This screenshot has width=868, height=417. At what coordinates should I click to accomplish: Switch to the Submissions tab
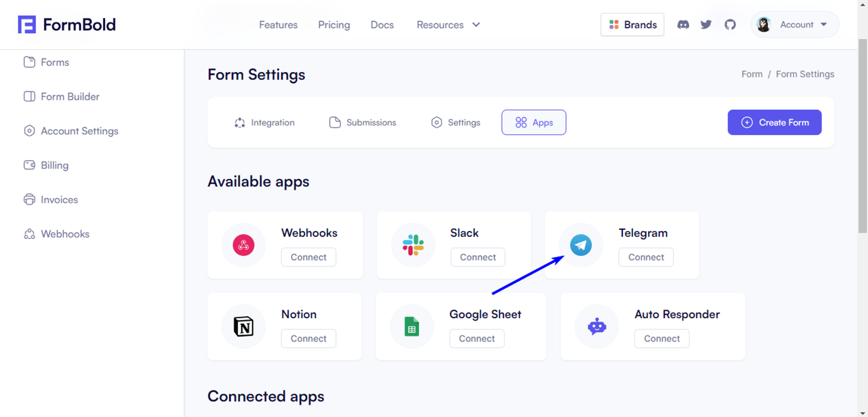pyautogui.click(x=362, y=122)
